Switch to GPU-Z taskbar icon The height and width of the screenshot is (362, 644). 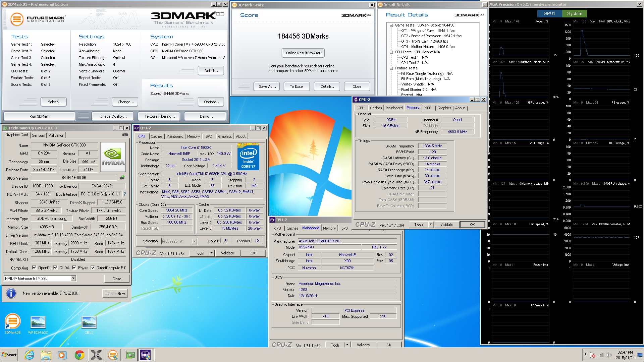(x=130, y=355)
